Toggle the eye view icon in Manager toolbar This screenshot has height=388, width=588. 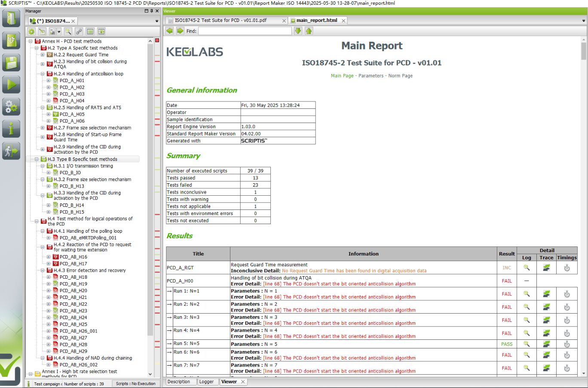(x=101, y=31)
